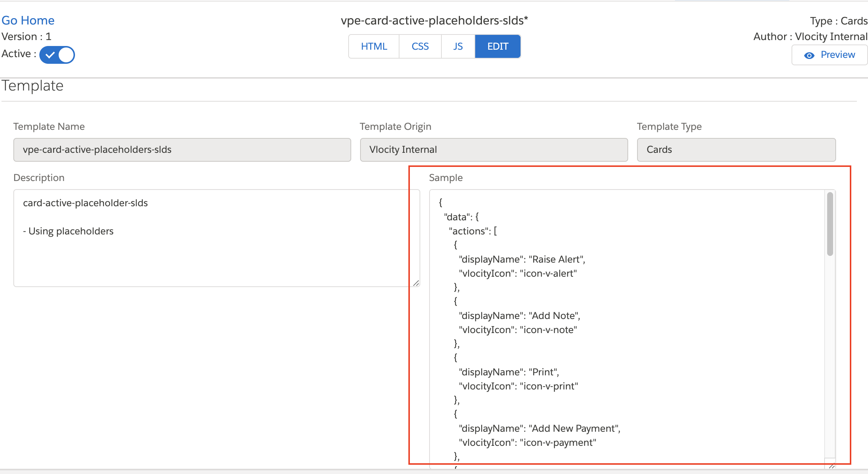Focus the Template Type field
Screen dimensions: 868x474
tap(736, 150)
